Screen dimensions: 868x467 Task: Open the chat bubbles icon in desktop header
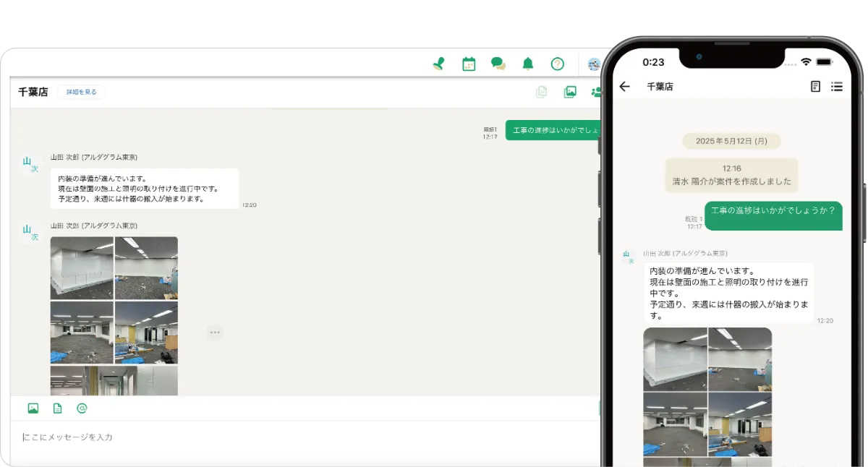tap(498, 64)
